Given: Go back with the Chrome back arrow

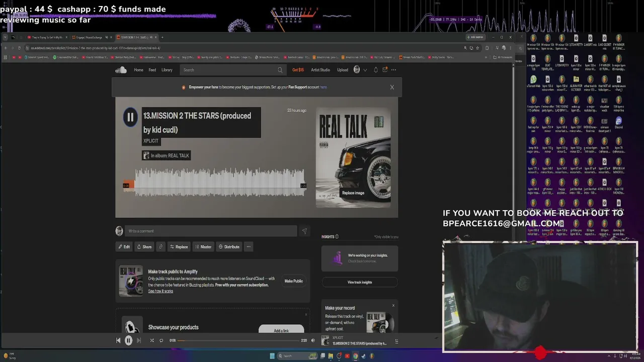Looking at the screenshot, I should 6,48.
